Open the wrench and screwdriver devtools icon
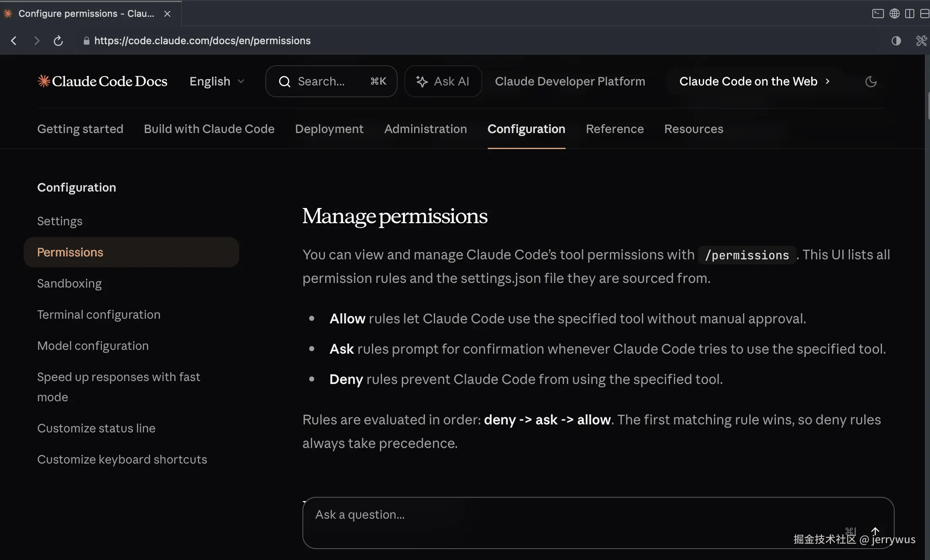 [921, 41]
